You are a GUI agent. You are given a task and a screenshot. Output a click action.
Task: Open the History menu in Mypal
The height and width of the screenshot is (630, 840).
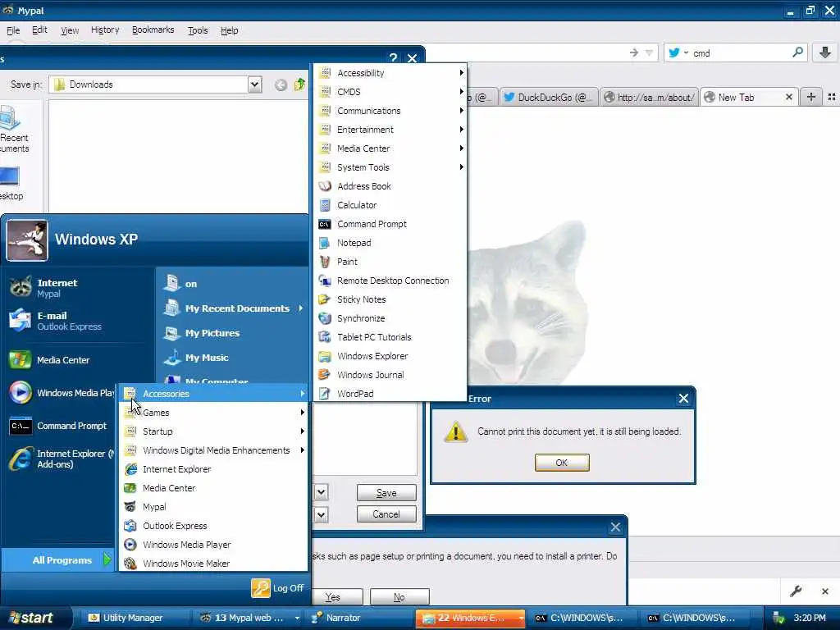(x=105, y=30)
